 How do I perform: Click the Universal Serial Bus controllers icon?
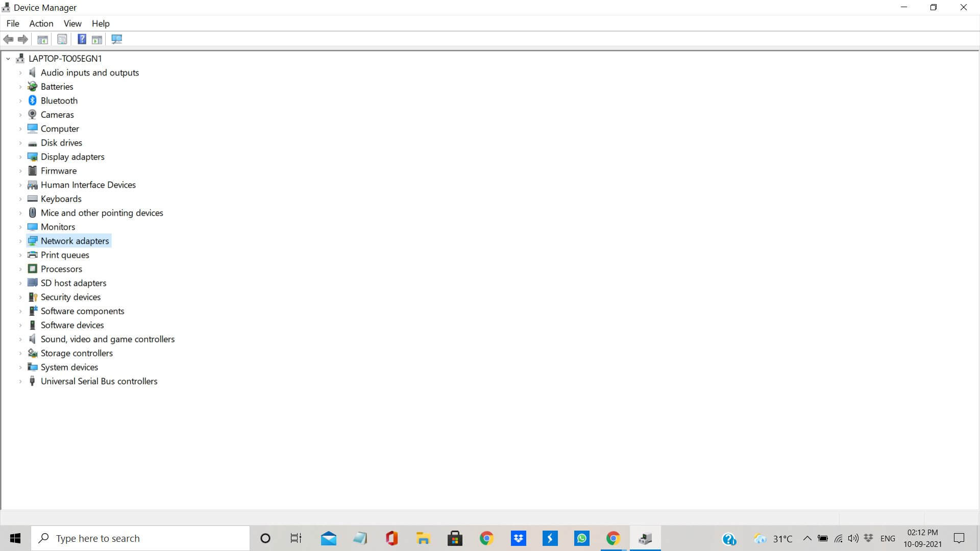coord(33,381)
